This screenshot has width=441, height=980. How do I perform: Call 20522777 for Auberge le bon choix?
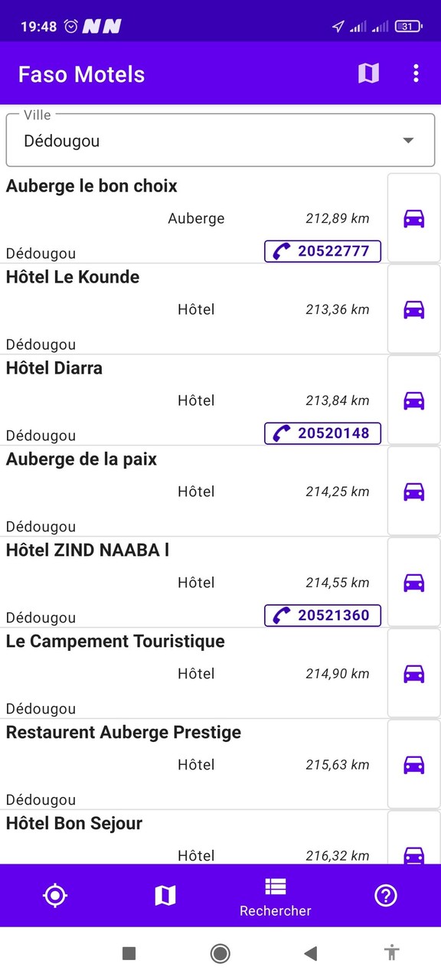click(x=322, y=251)
